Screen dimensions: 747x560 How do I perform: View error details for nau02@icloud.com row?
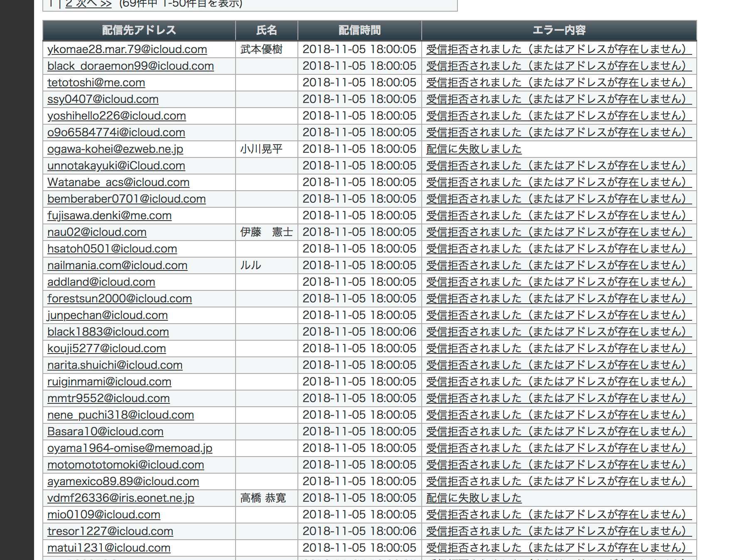(558, 232)
